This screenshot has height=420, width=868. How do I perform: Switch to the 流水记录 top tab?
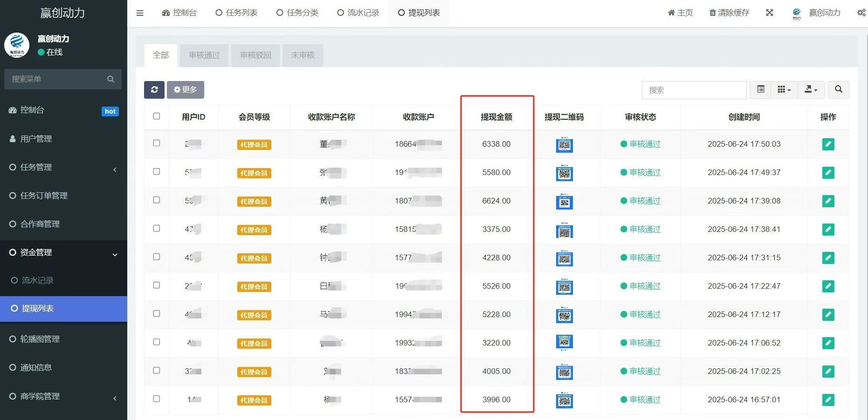pyautogui.click(x=358, y=13)
